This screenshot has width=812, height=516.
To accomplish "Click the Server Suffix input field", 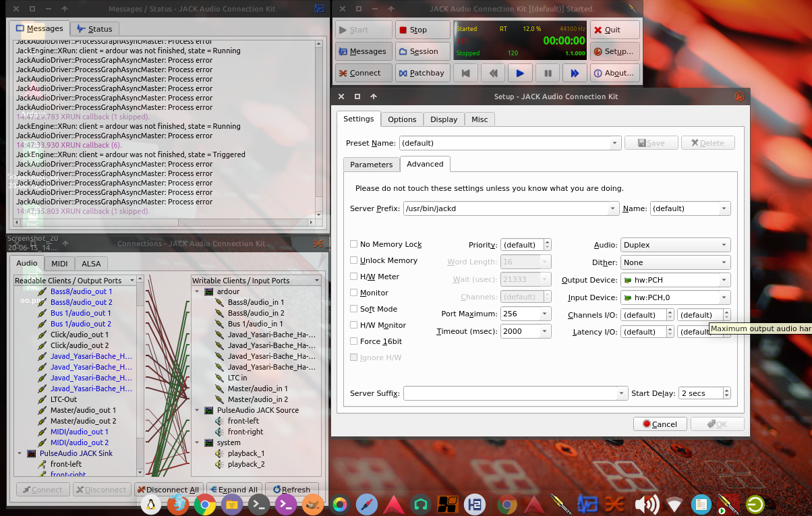I will pos(511,393).
